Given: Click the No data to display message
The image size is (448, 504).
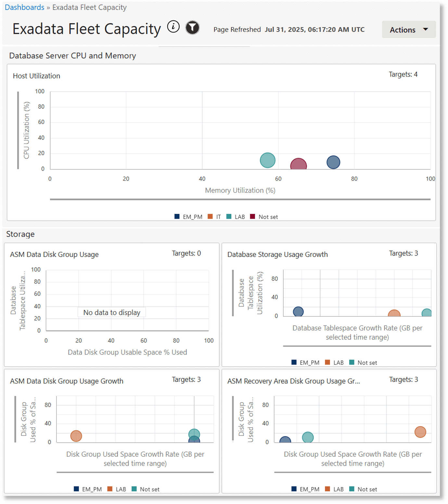Looking at the screenshot, I should click(x=112, y=313).
